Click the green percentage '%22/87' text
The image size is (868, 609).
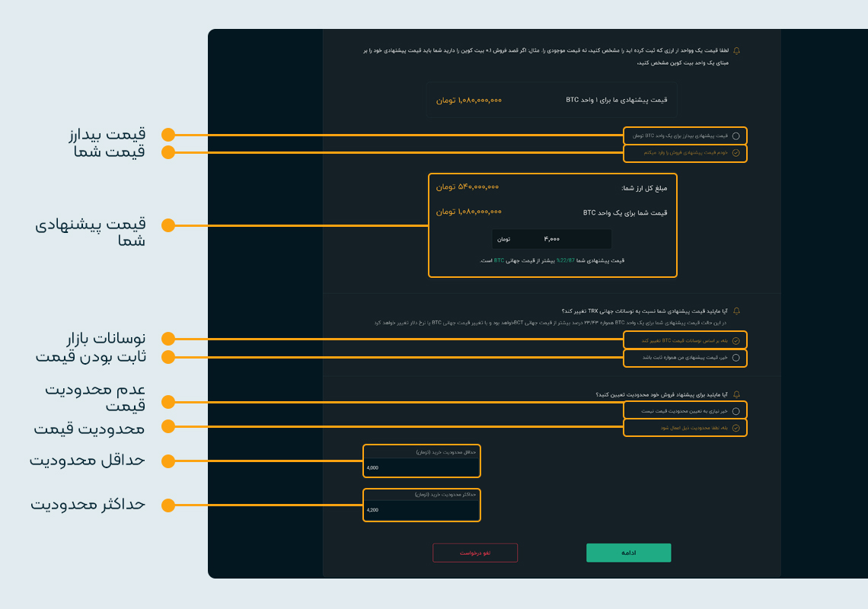[x=565, y=261]
